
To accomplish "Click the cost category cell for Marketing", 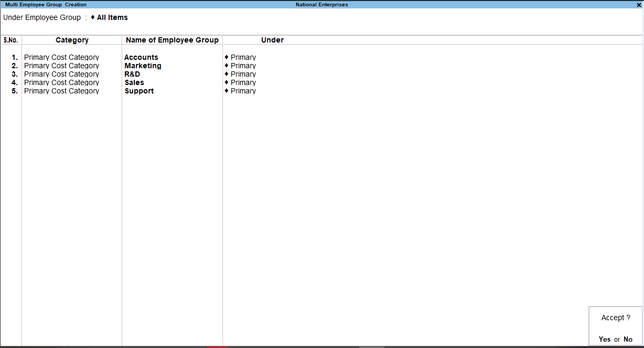I will coord(61,65).
